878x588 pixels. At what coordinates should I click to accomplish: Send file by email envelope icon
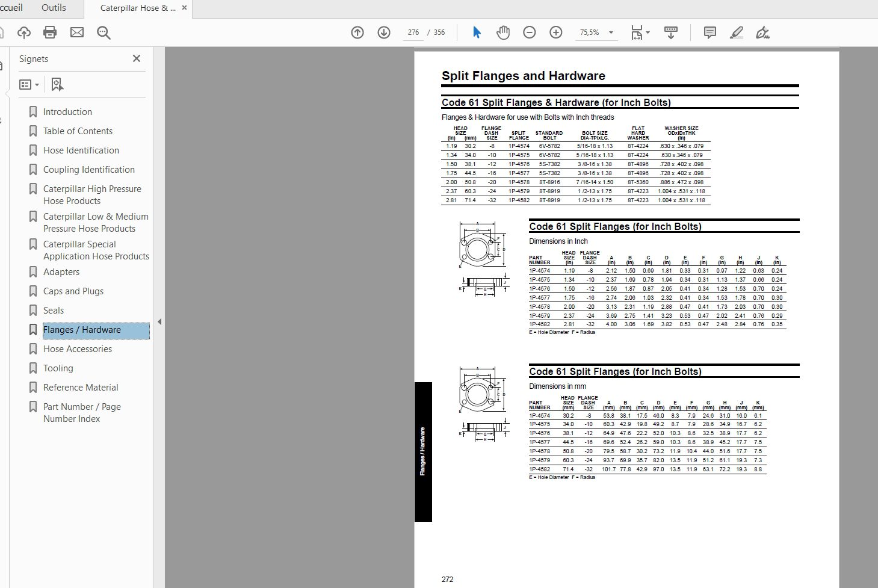pyautogui.click(x=77, y=32)
